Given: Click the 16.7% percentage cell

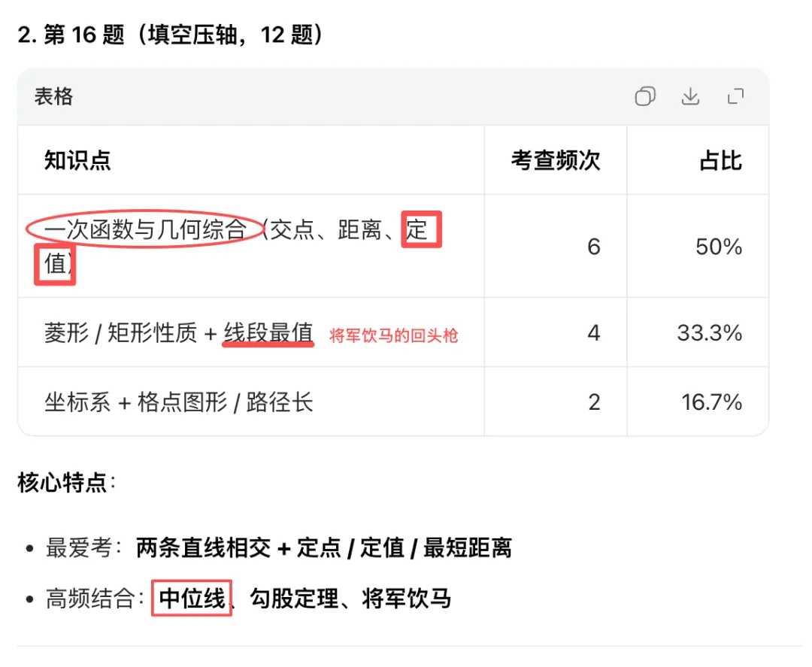Looking at the screenshot, I should (712, 402).
